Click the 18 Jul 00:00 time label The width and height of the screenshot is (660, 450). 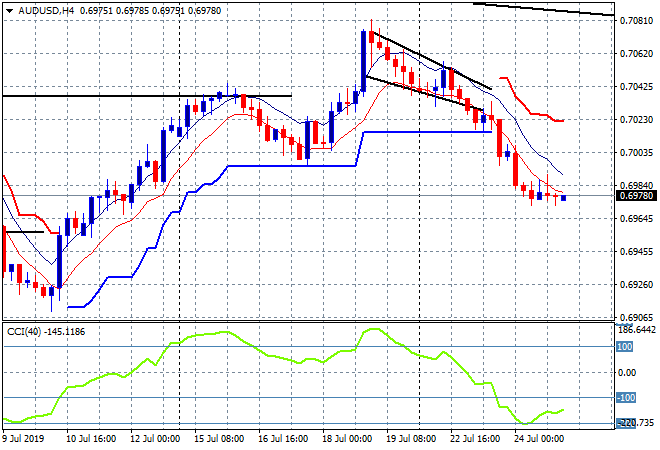coord(347,439)
